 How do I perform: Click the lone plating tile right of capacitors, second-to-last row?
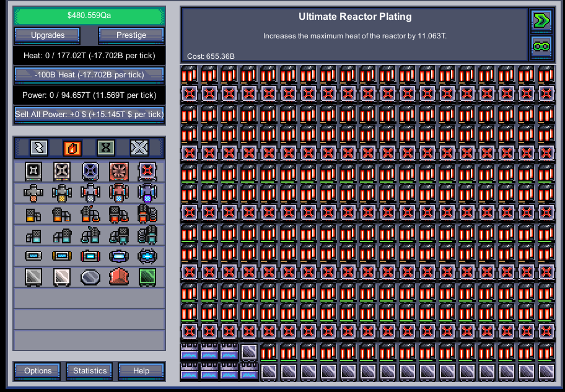[x=249, y=352]
